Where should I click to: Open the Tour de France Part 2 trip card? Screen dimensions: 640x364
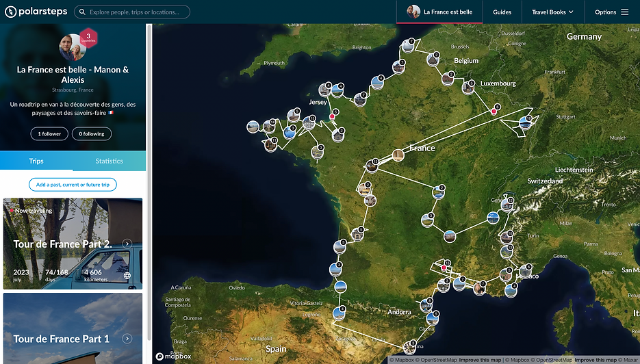click(x=73, y=244)
